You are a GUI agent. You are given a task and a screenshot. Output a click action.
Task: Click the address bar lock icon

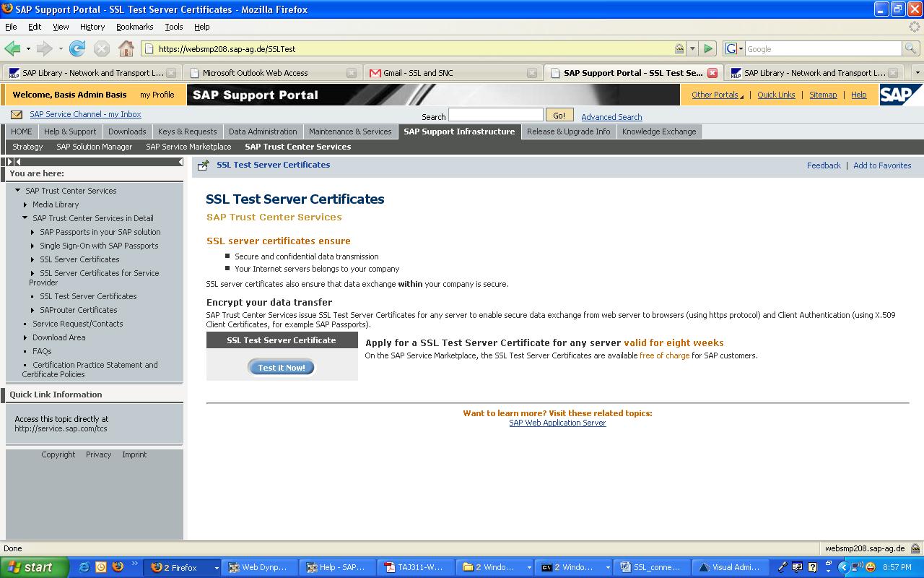679,48
